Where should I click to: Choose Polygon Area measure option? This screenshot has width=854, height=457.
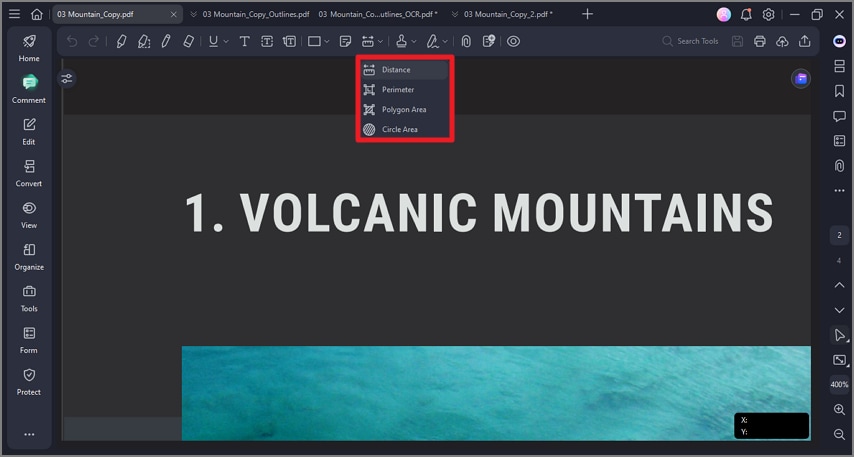click(x=405, y=109)
